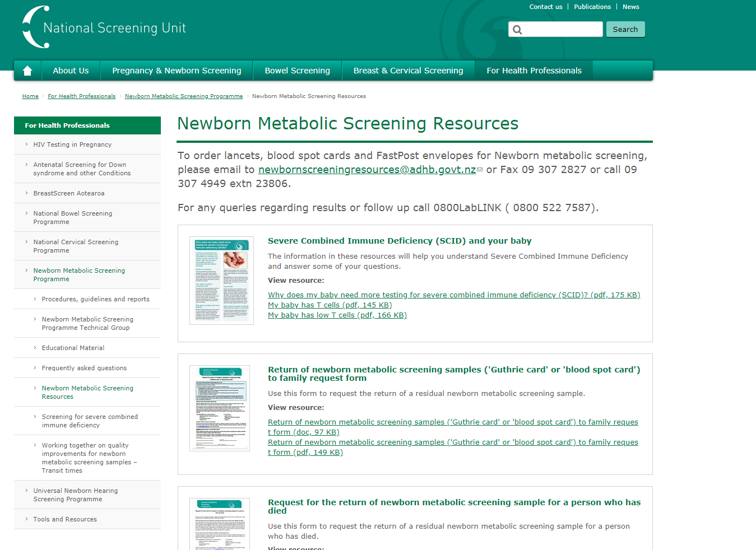This screenshot has height=550, width=756.
Task: Expand the Universal Newborn Hearing Screening Programme entry
Action: pyautogui.click(x=76, y=495)
